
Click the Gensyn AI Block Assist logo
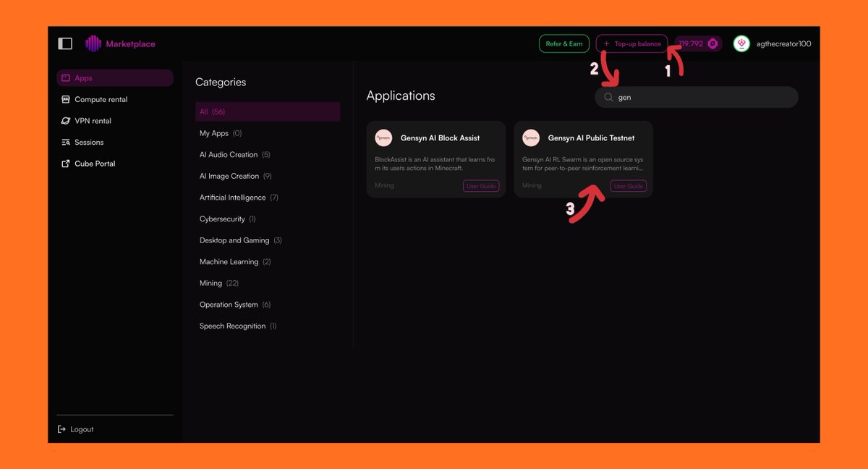point(383,138)
